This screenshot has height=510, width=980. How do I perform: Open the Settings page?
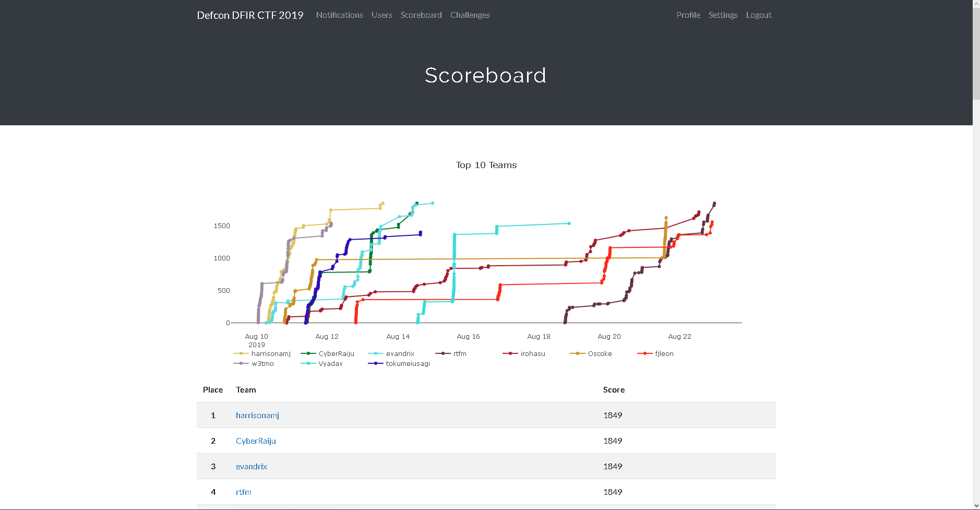723,15
